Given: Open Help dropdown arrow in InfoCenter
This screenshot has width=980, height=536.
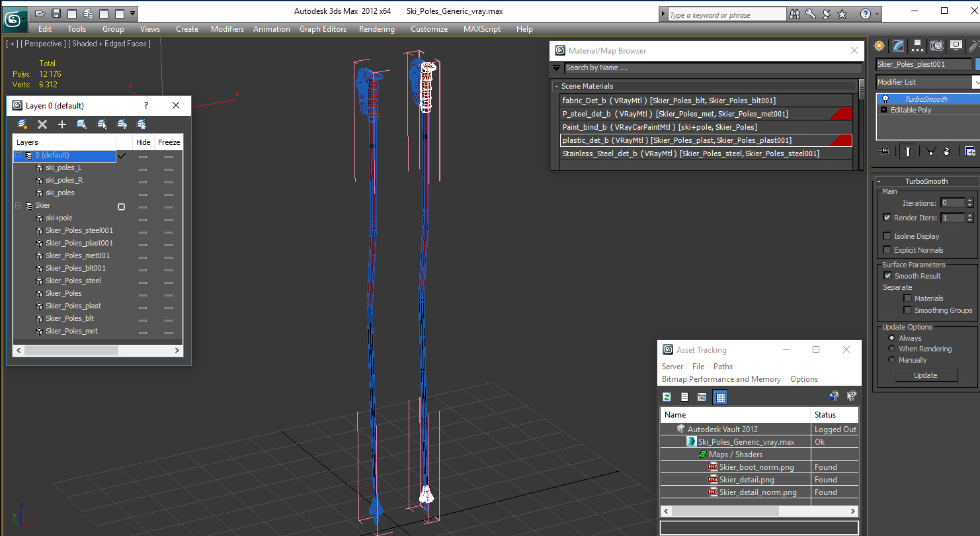Looking at the screenshot, I should [x=878, y=14].
